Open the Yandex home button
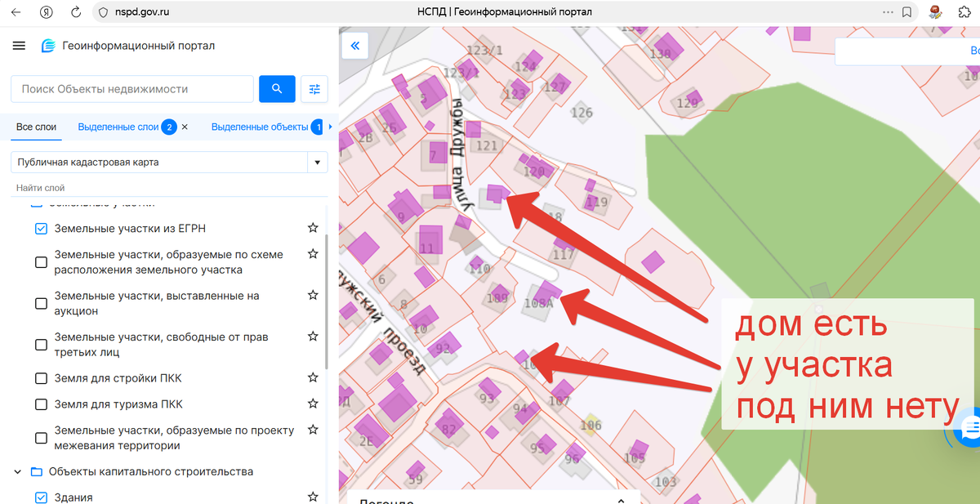The image size is (980, 504). (47, 12)
